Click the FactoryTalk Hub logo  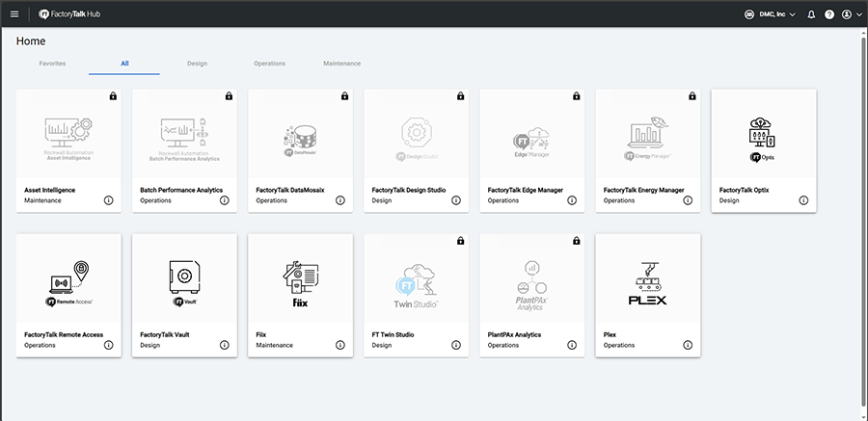(69, 14)
